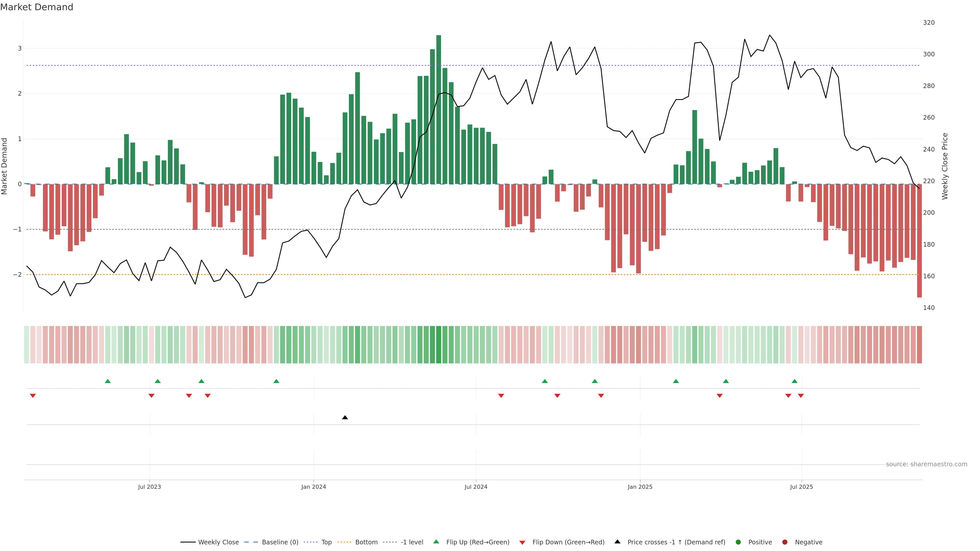Toggle Weekly Close legend entry
Image resolution: width=980 pixels, height=551 pixels.
218,542
